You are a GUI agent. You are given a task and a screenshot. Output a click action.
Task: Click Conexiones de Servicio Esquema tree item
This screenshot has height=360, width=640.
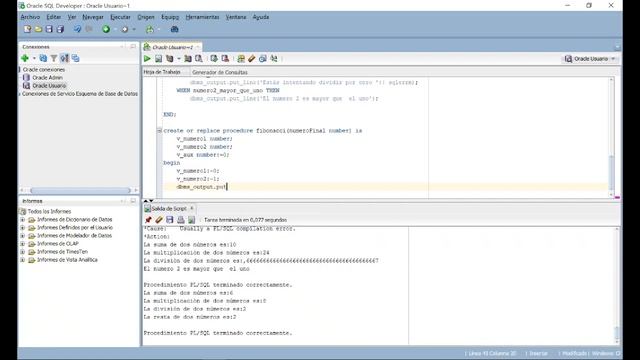click(80, 94)
